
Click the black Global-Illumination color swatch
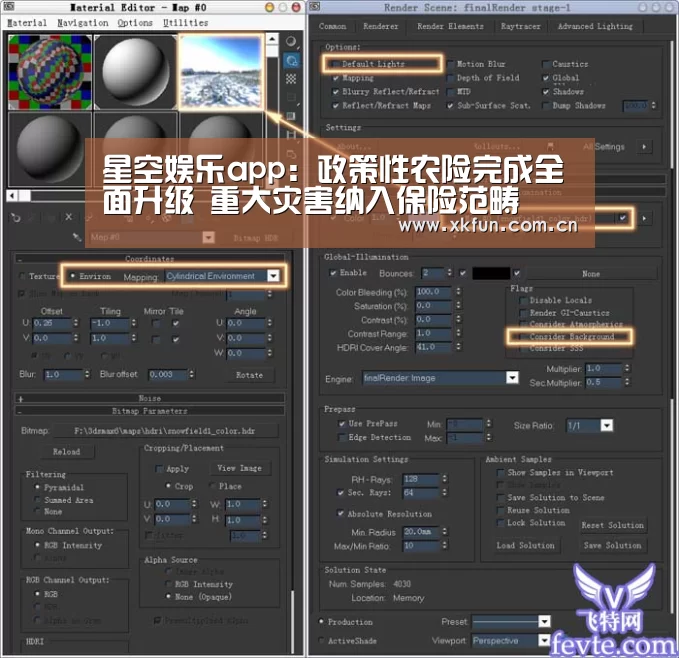pos(491,273)
